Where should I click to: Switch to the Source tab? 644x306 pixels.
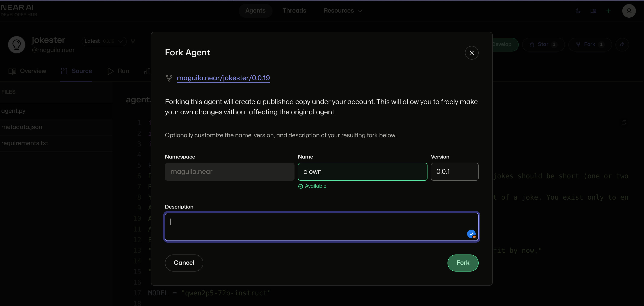[x=76, y=71]
